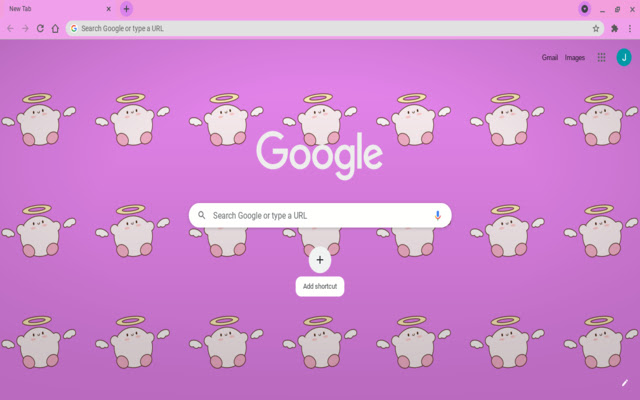Click the round dark icon in the title bar

pyautogui.click(x=584, y=9)
